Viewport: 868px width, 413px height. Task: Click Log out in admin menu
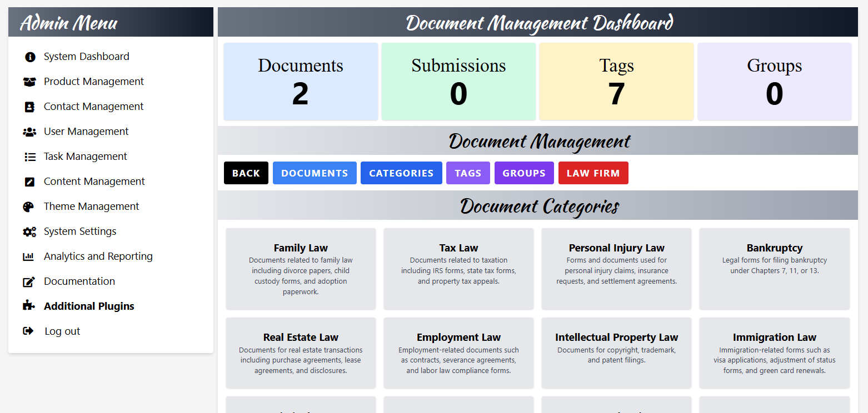62,331
